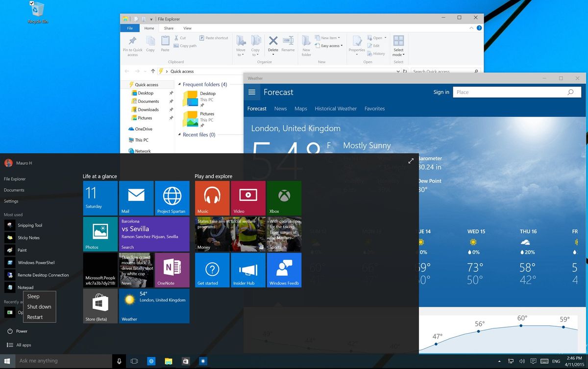Switch to the View ribbon tab
The width and height of the screenshot is (588, 369).
(188, 28)
